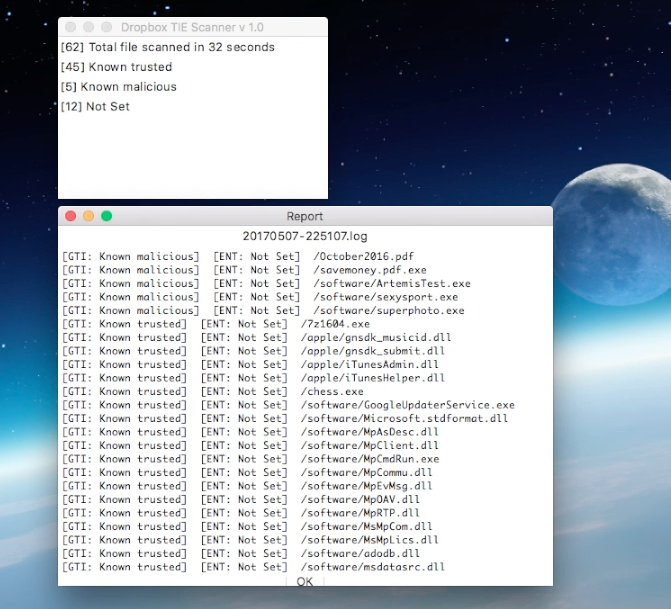The image size is (671, 609).
Task: Close the Report window with red button
Action: [x=71, y=216]
